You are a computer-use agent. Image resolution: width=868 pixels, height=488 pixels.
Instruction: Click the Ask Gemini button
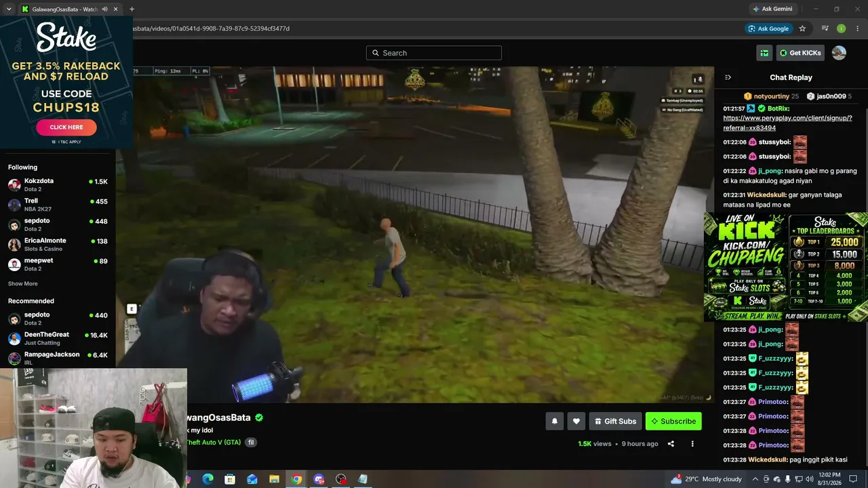point(772,9)
